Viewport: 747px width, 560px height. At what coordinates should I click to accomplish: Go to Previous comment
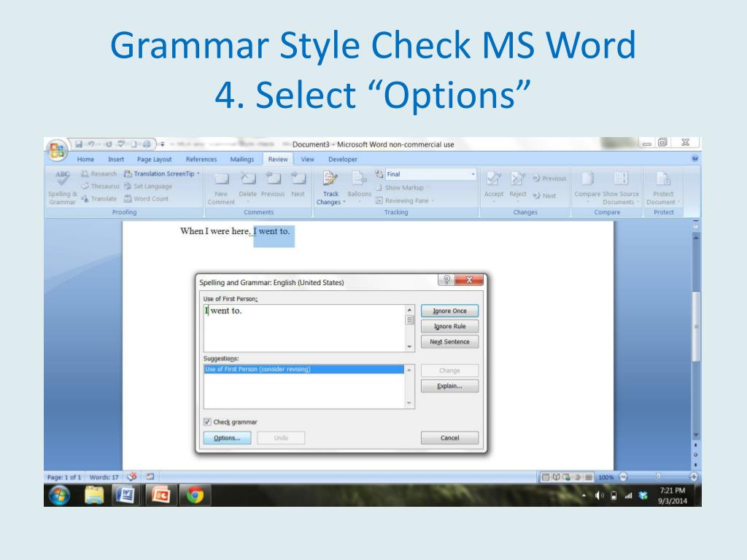273,184
